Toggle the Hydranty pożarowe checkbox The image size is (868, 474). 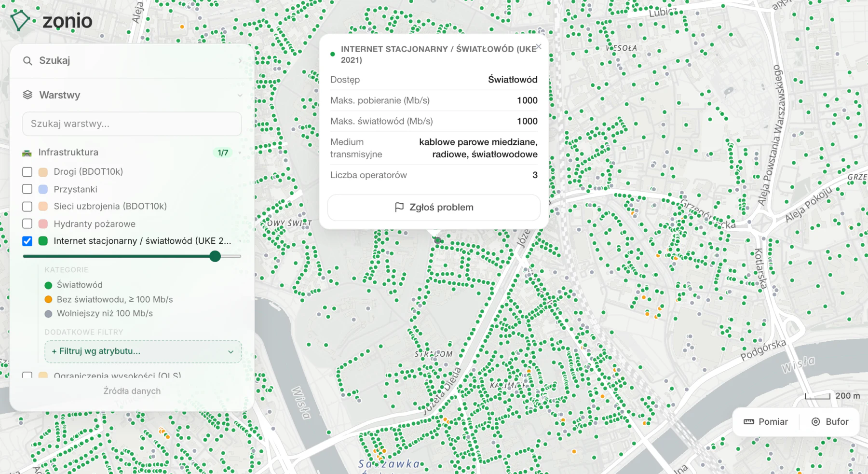(x=27, y=224)
